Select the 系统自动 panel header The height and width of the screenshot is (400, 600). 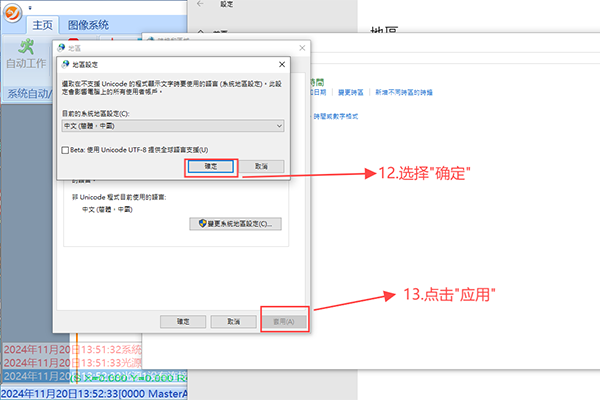click(x=30, y=93)
